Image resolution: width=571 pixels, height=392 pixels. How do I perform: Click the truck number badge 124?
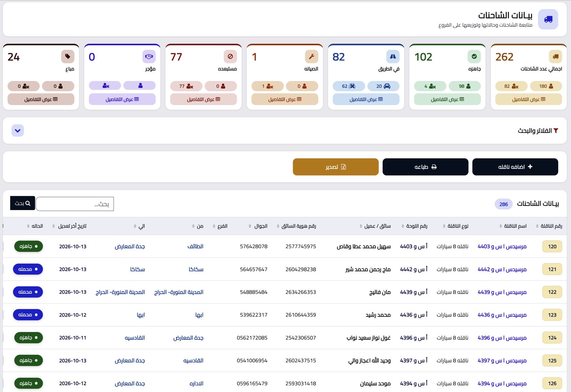click(x=552, y=338)
